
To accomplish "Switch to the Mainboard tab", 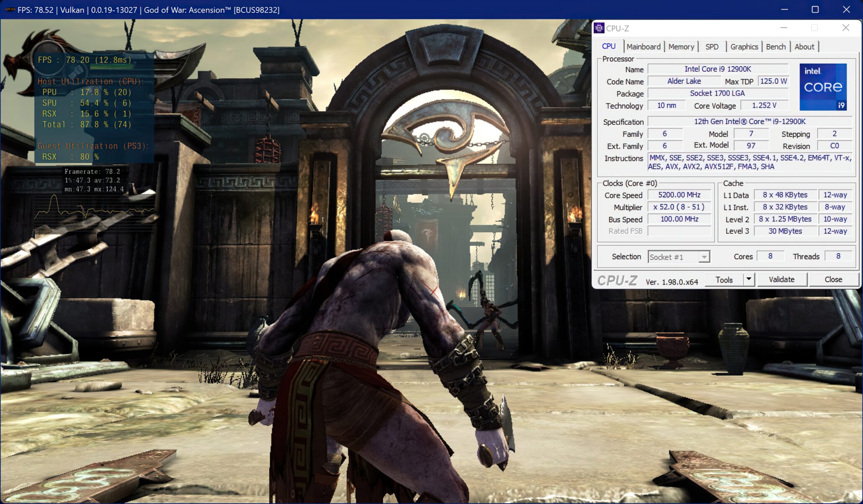I will point(644,46).
